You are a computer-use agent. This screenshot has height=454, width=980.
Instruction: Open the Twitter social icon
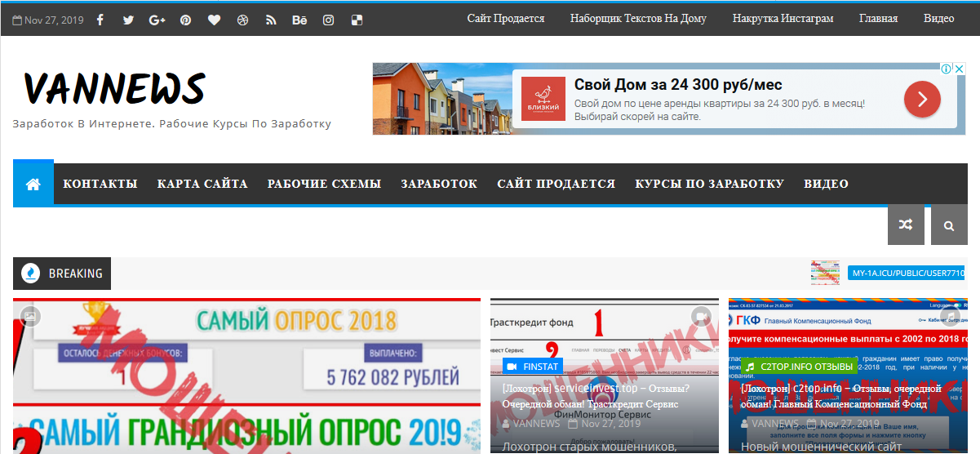[128, 20]
